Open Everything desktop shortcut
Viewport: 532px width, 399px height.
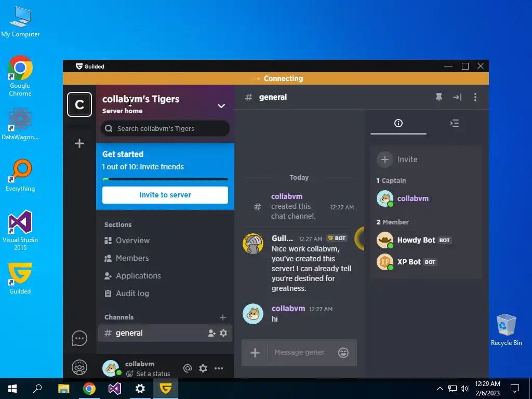[20, 175]
